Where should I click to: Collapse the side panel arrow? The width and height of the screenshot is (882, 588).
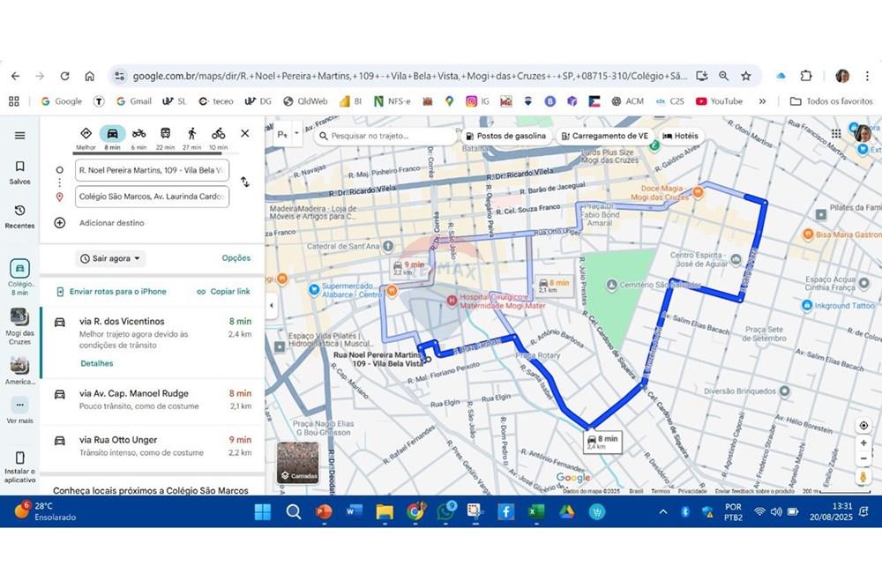click(x=271, y=305)
